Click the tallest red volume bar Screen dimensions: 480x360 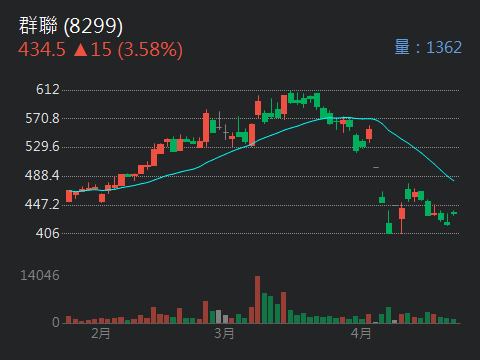[257, 299]
